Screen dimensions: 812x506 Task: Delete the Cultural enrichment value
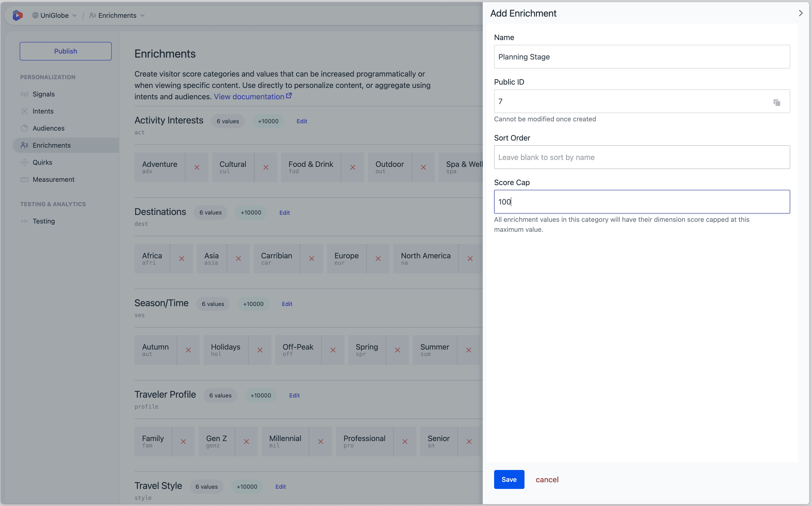[x=266, y=167]
